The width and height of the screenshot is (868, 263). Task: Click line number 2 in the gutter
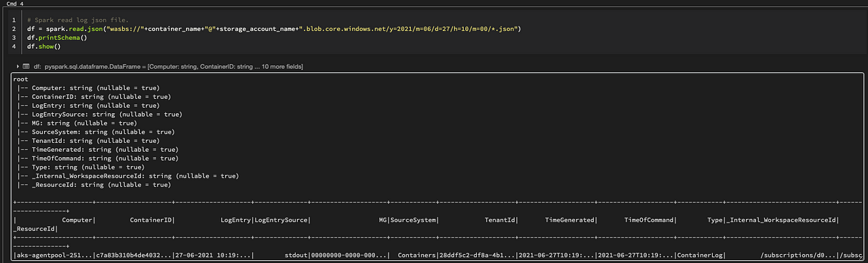[14, 29]
